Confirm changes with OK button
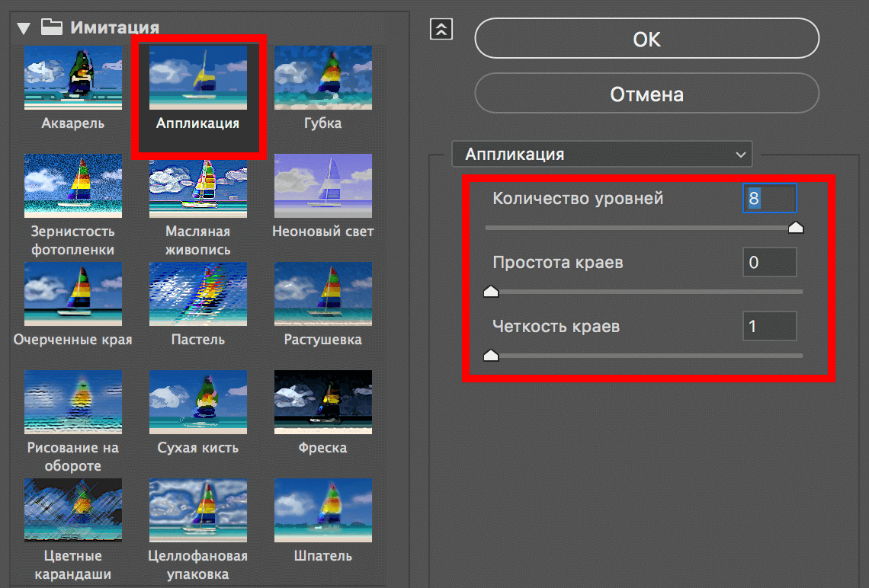This screenshot has height=588, width=869. pyautogui.click(x=646, y=38)
